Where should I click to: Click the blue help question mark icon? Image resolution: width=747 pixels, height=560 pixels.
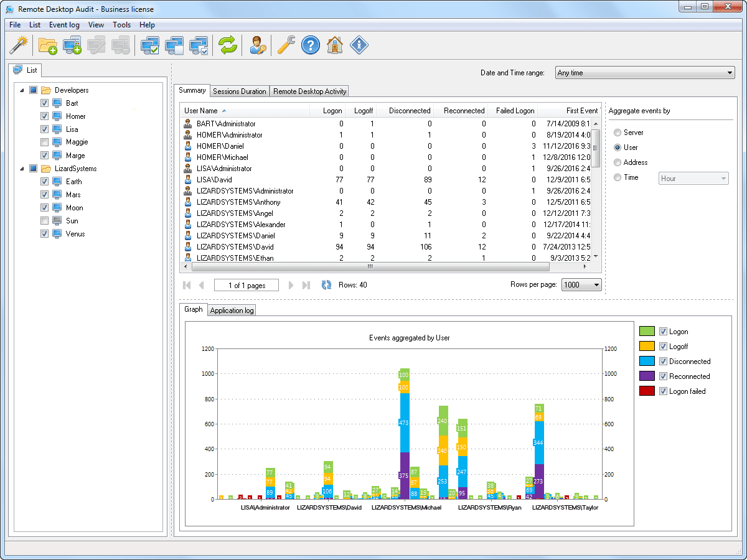[x=311, y=45]
